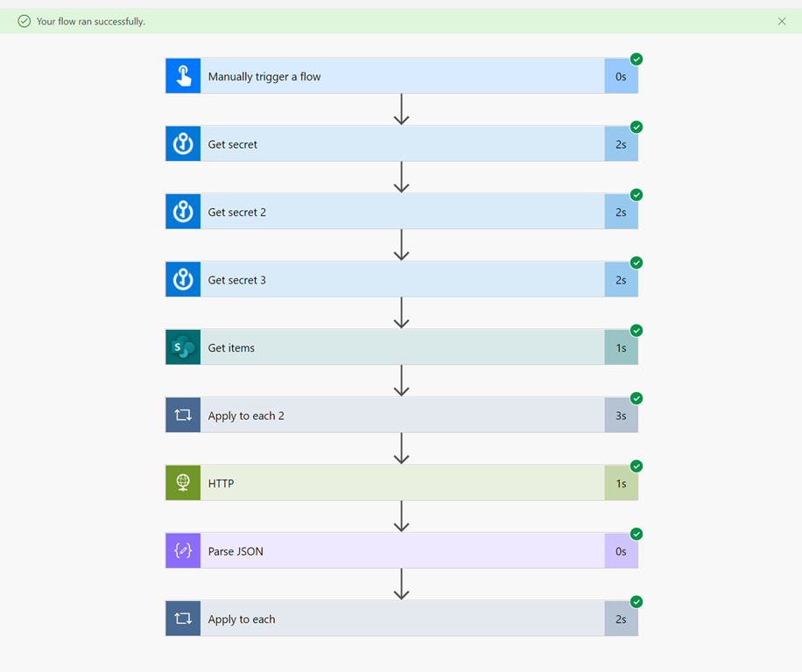Click the green success checkmark on Get secret 3

pyautogui.click(x=637, y=262)
